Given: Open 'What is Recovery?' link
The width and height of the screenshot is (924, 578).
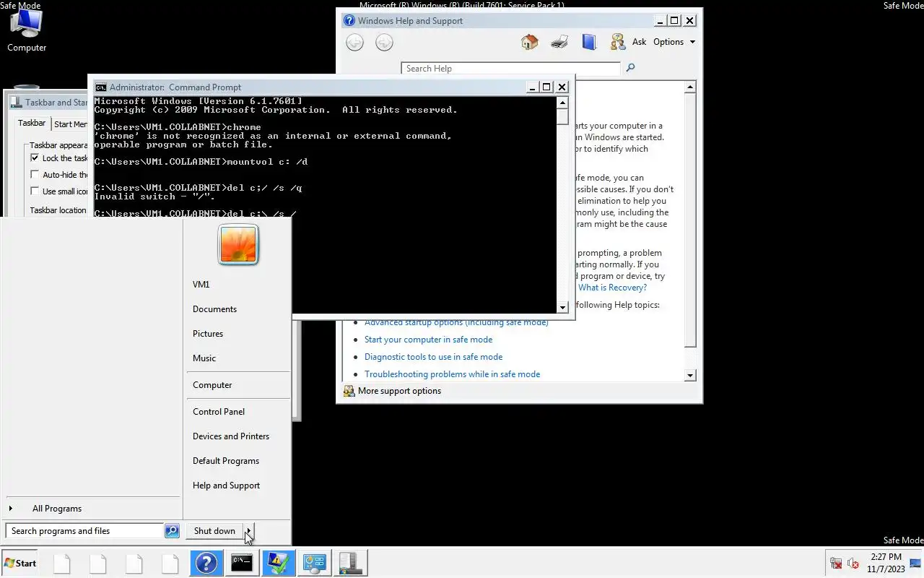Looking at the screenshot, I should (612, 288).
